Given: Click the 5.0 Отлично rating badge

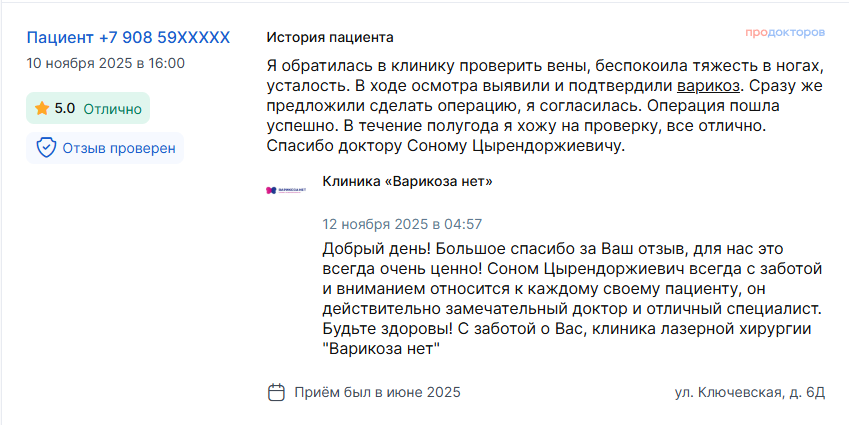Looking at the screenshot, I should (88, 108).
